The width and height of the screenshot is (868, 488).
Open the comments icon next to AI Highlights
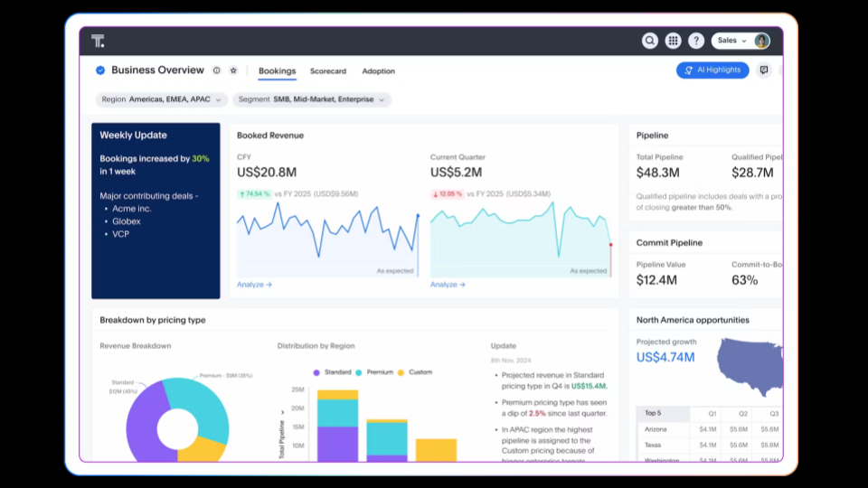pyautogui.click(x=763, y=70)
